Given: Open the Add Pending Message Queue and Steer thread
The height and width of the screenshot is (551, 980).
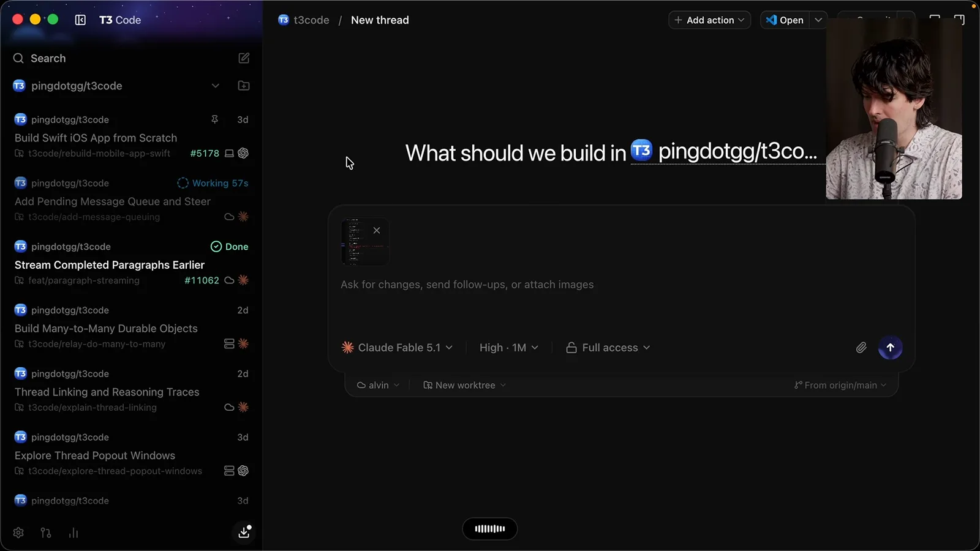Looking at the screenshot, I should (132, 200).
